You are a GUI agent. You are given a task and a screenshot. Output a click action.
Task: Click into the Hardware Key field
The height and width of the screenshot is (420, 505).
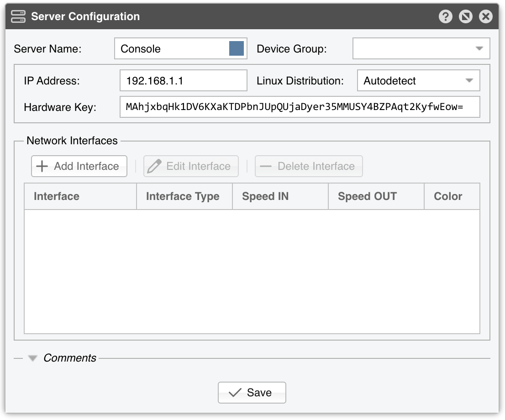[x=300, y=107]
